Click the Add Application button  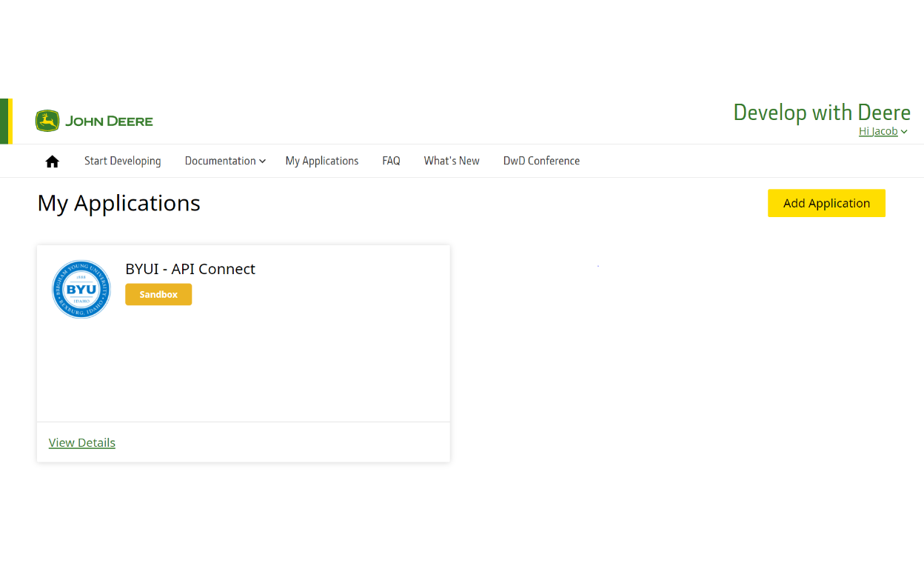(x=826, y=203)
